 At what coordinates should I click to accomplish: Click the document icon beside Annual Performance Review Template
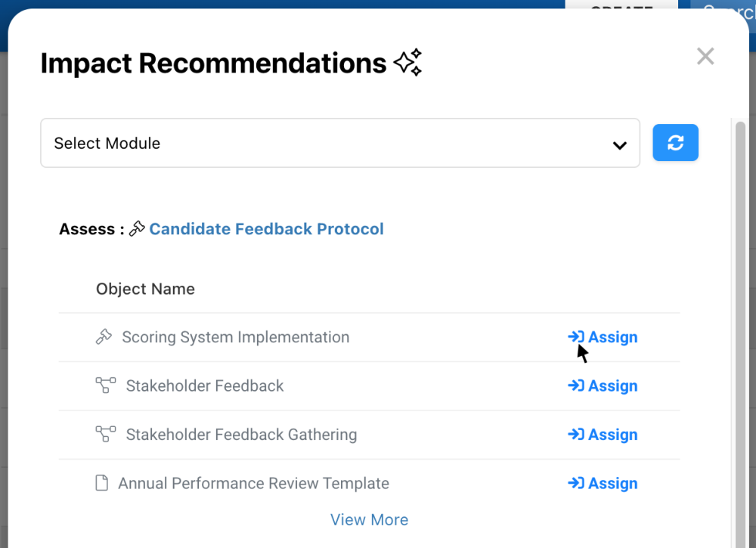click(101, 483)
